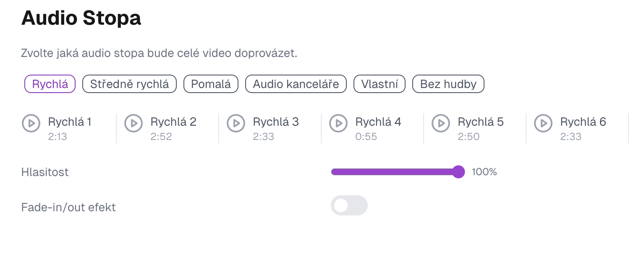Reselect the Rychlá category chip

coord(50,84)
